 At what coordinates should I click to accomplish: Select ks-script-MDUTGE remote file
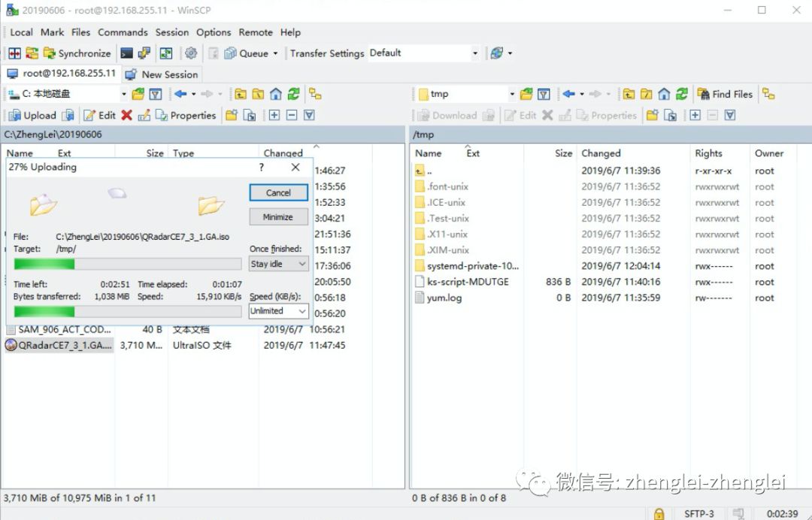coord(462,282)
